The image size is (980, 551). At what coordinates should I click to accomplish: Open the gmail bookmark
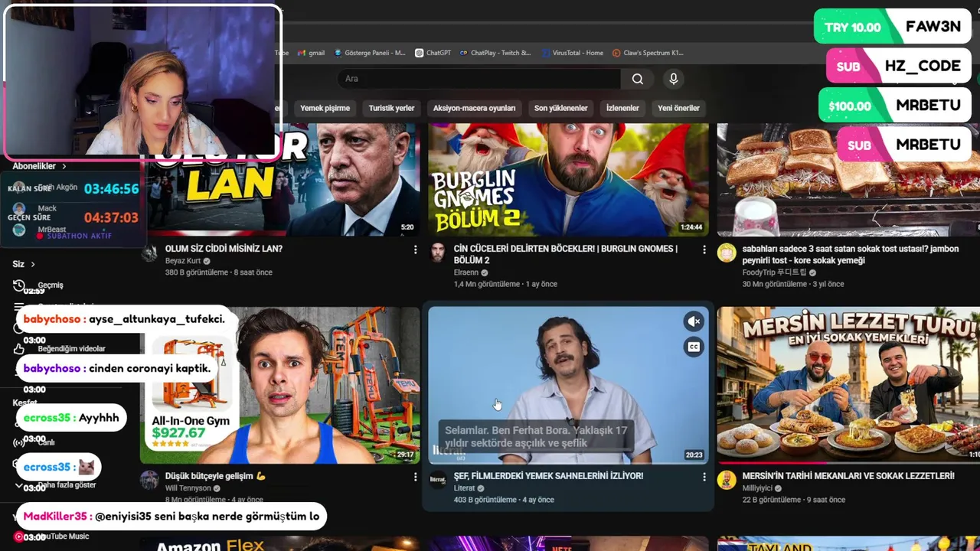[x=311, y=53]
